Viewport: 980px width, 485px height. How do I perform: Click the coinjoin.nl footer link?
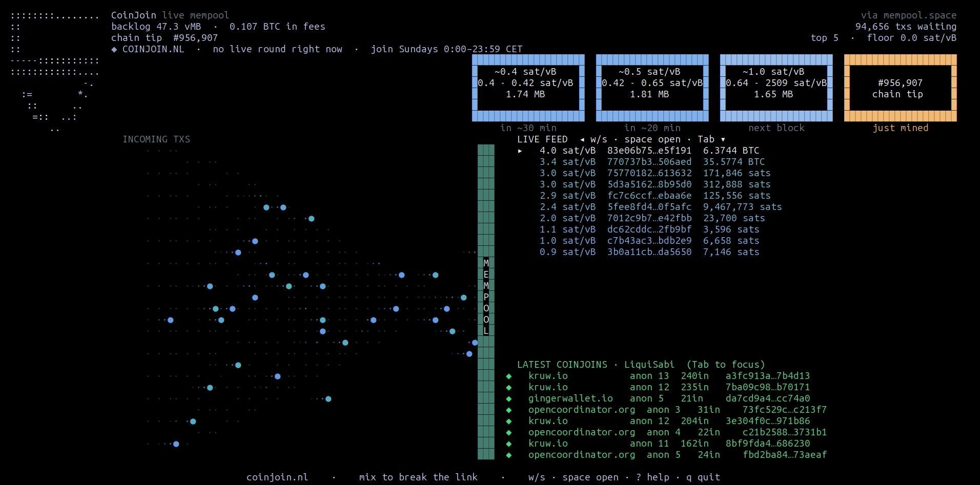pos(277,477)
